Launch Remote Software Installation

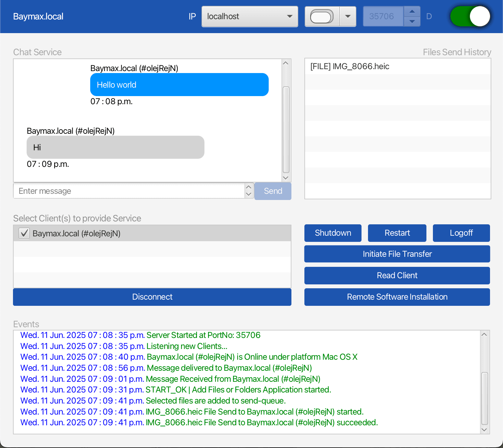click(397, 297)
